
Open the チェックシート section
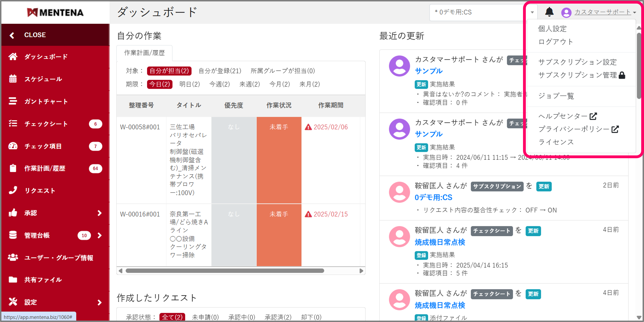click(x=46, y=124)
